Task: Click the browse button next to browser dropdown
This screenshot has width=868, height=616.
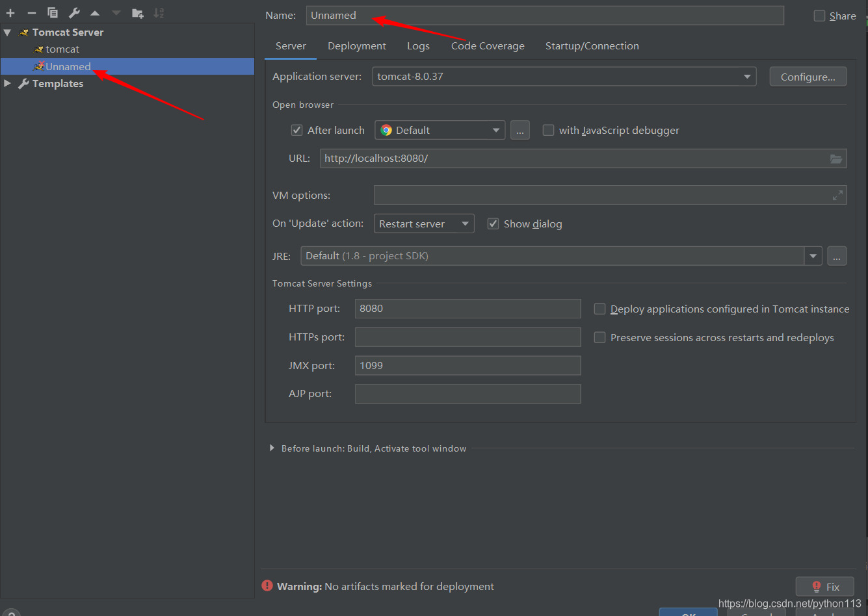Action: (x=519, y=130)
